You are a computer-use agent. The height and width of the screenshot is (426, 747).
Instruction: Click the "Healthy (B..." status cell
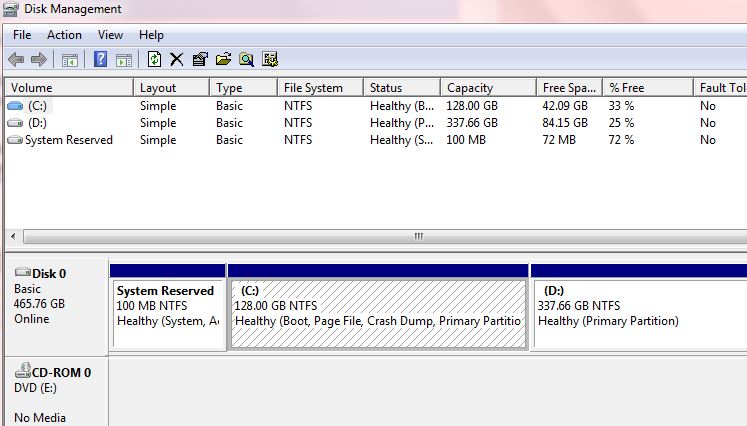coord(402,106)
